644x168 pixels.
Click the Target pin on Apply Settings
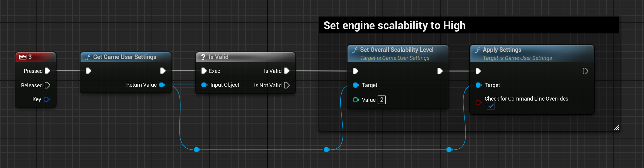coord(479,85)
